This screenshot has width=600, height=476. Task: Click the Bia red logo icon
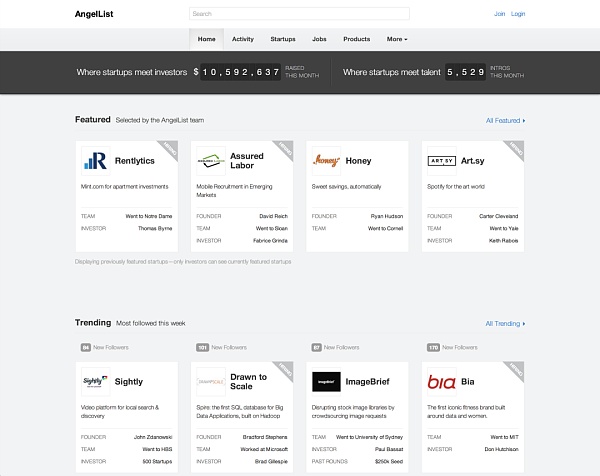point(442,382)
